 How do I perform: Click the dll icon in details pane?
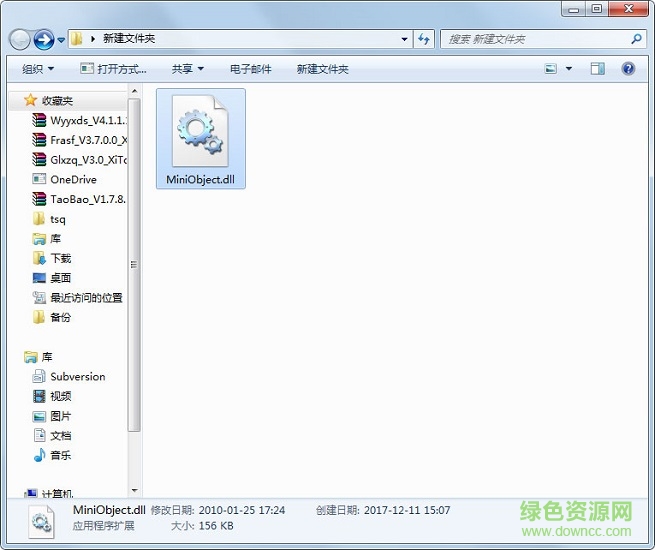[41, 522]
